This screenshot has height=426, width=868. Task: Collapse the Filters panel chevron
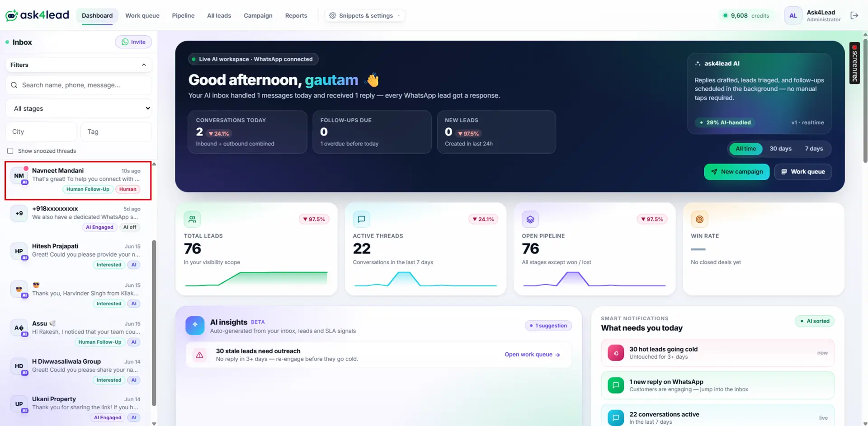[144, 65]
